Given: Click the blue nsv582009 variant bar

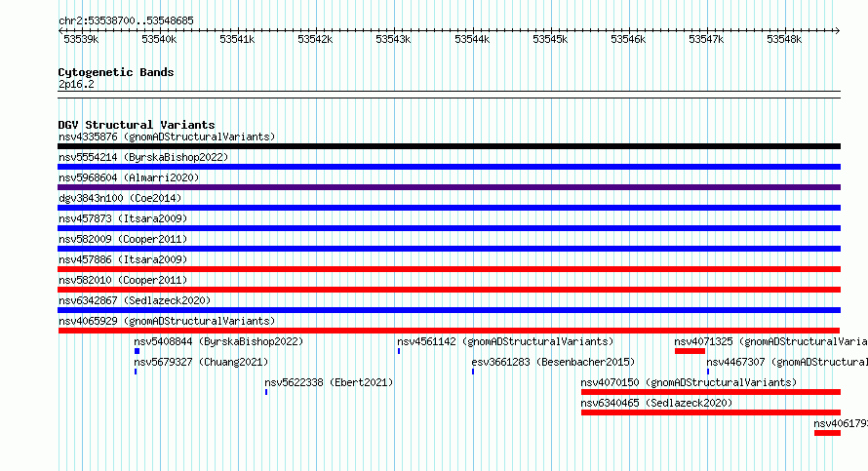Looking at the screenshot, I should tap(449, 249).
